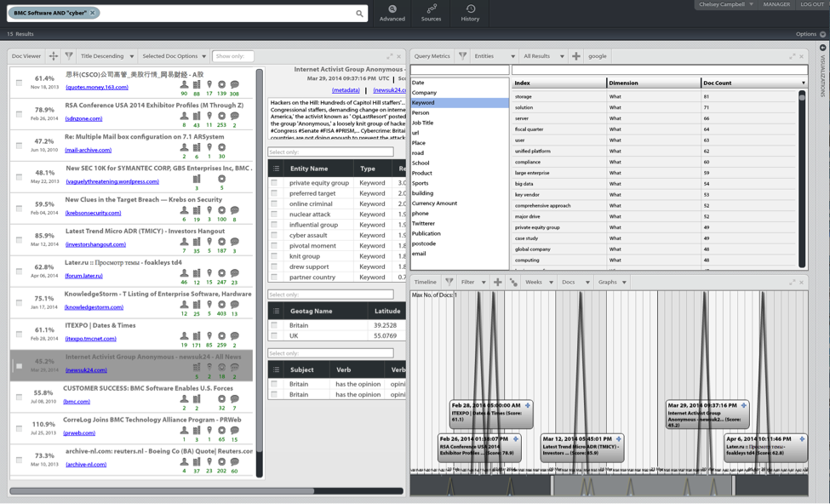Click the list icon in Subject table header
Image resolution: width=830 pixels, height=504 pixels.
point(276,369)
